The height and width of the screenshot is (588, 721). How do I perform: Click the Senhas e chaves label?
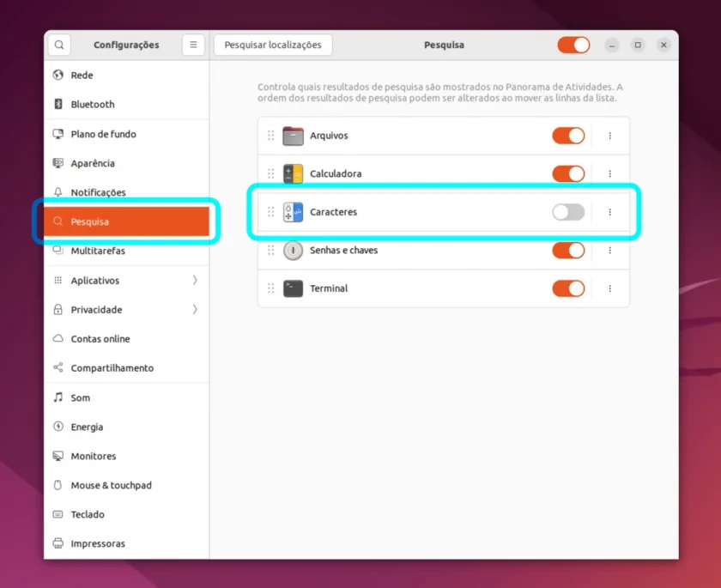(343, 250)
